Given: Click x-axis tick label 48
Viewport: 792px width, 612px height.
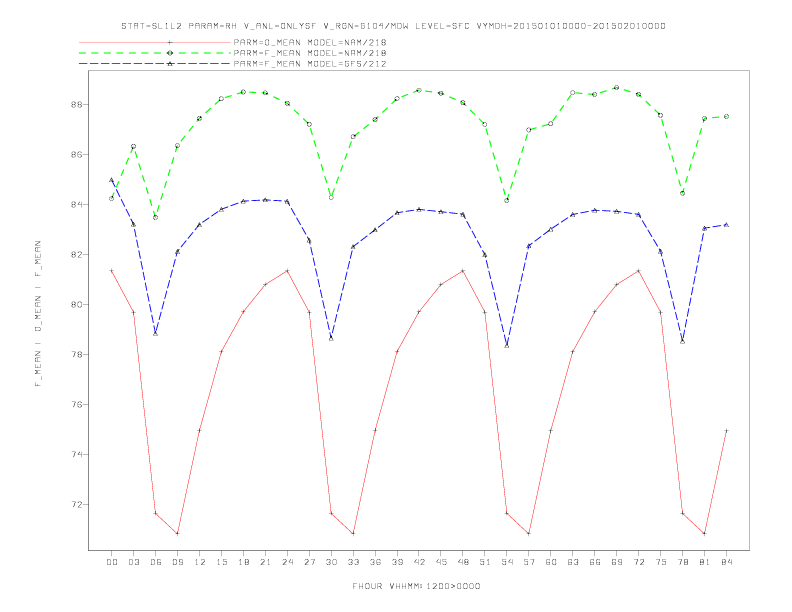Looking at the screenshot, I should tap(463, 562).
